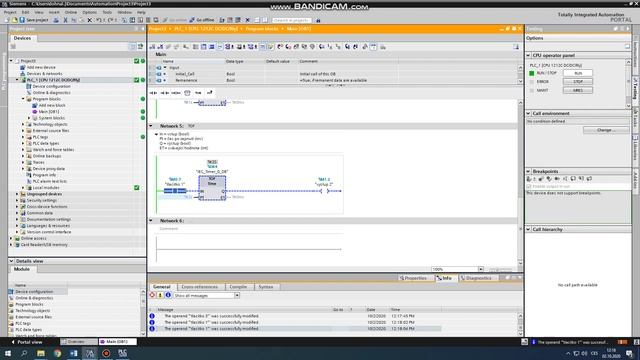Image resolution: width=640 pixels, height=360 pixels.
Task: Click the Redo arrow icon
Action: point(111,20)
